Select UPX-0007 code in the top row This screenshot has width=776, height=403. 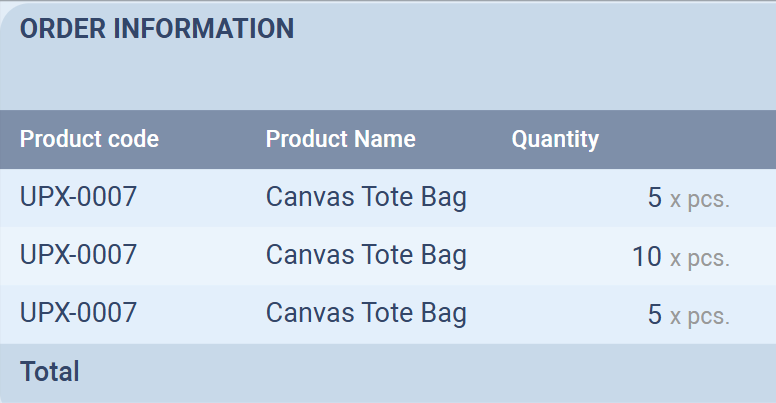[78, 198]
